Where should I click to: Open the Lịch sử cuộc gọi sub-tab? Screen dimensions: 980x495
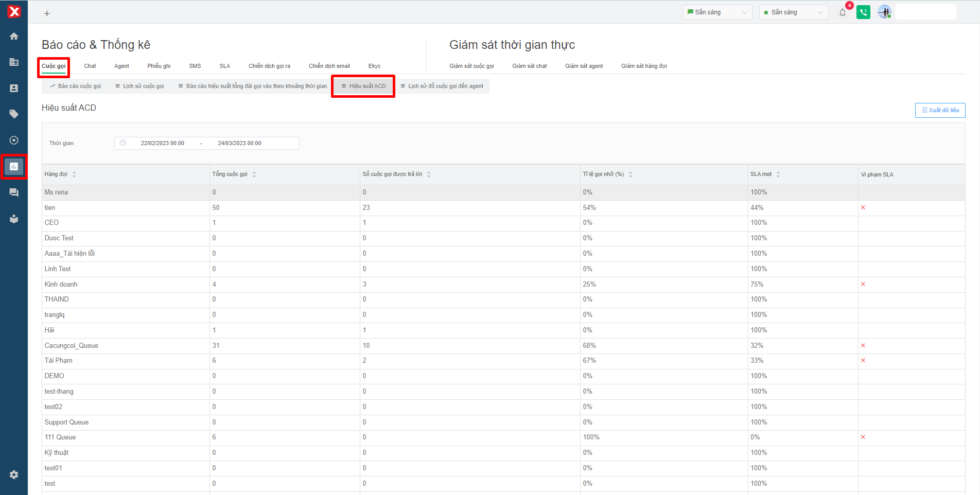pos(139,86)
